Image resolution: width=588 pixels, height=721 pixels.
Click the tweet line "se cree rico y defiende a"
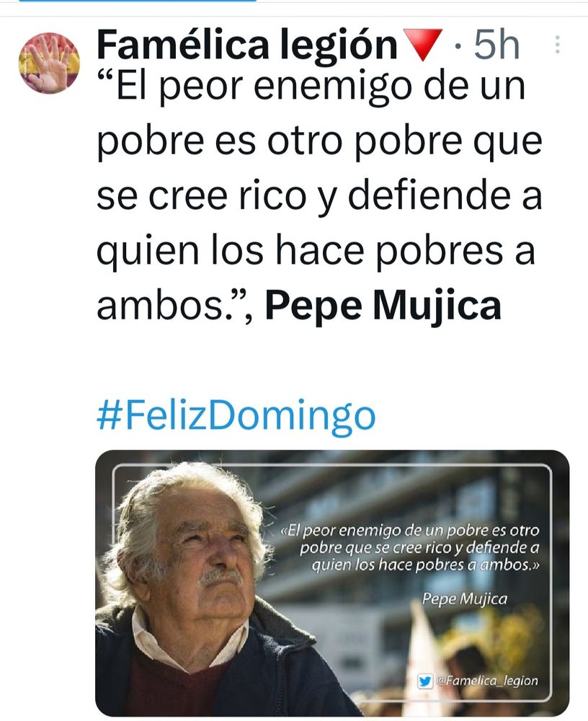[x=319, y=196]
